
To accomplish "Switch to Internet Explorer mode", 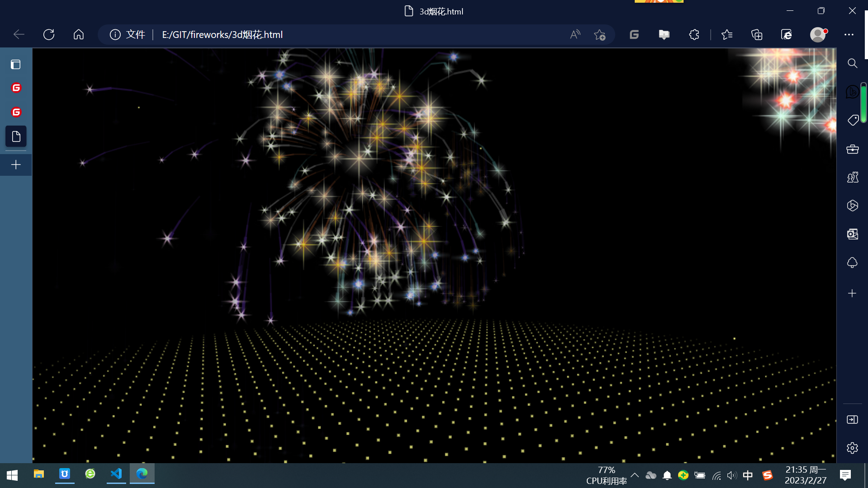I will tap(787, 35).
